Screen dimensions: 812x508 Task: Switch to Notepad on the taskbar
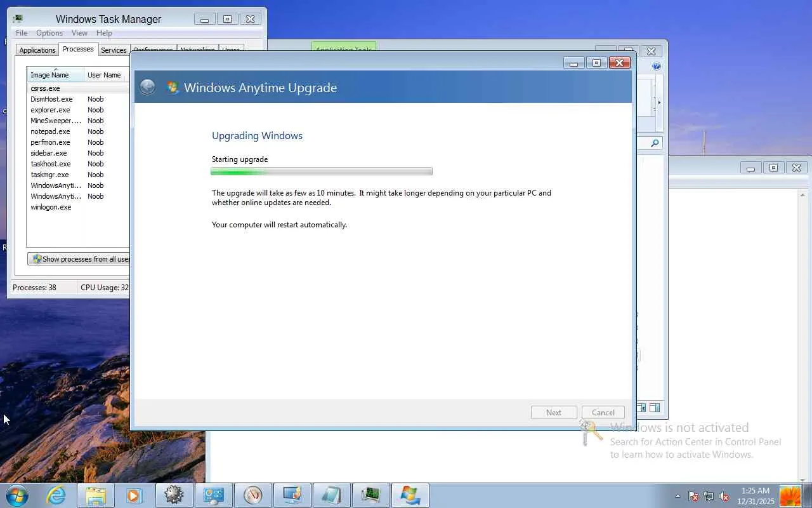[x=331, y=495]
